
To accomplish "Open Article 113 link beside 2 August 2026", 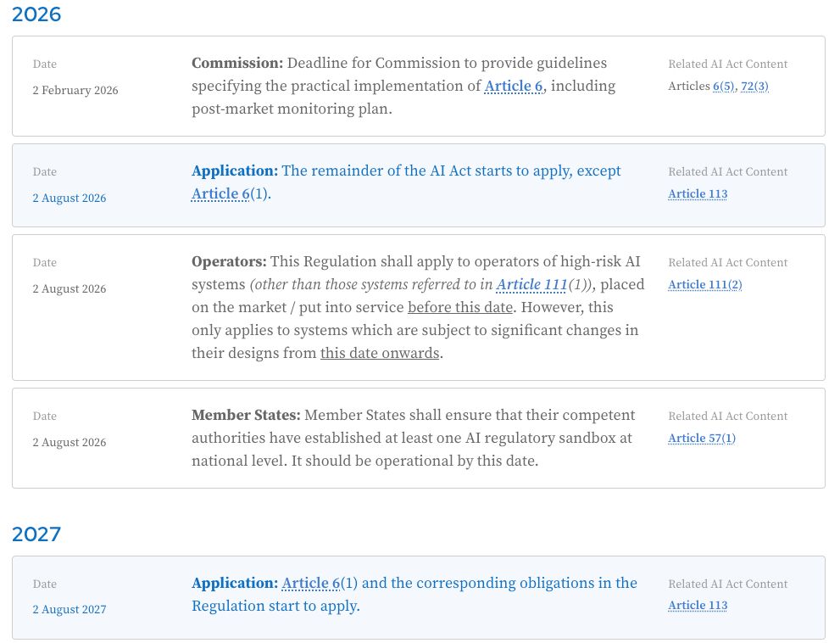I will (698, 193).
